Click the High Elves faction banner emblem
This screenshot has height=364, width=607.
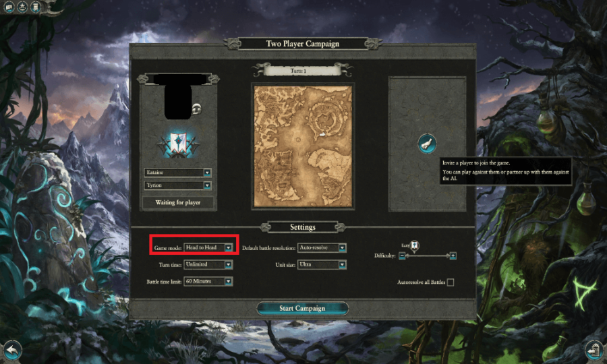pyautogui.click(x=178, y=144)
